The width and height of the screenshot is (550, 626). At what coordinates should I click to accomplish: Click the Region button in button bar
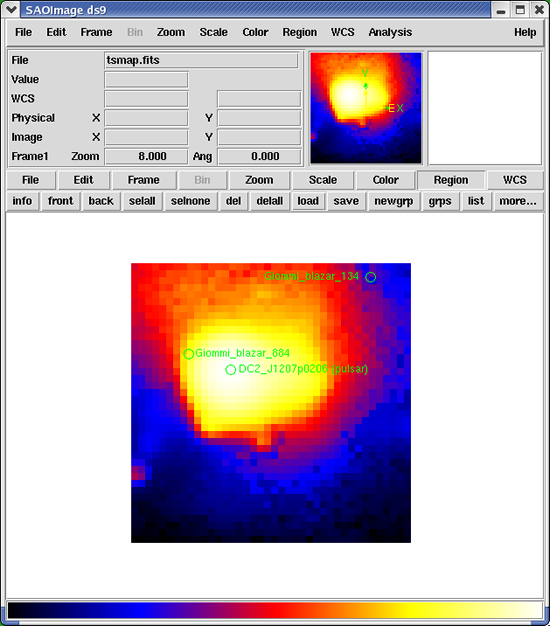point(451,180)
